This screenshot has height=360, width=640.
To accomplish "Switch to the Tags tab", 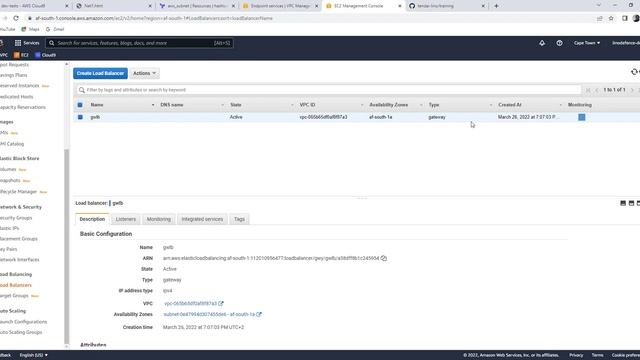I will pos(239,219).
